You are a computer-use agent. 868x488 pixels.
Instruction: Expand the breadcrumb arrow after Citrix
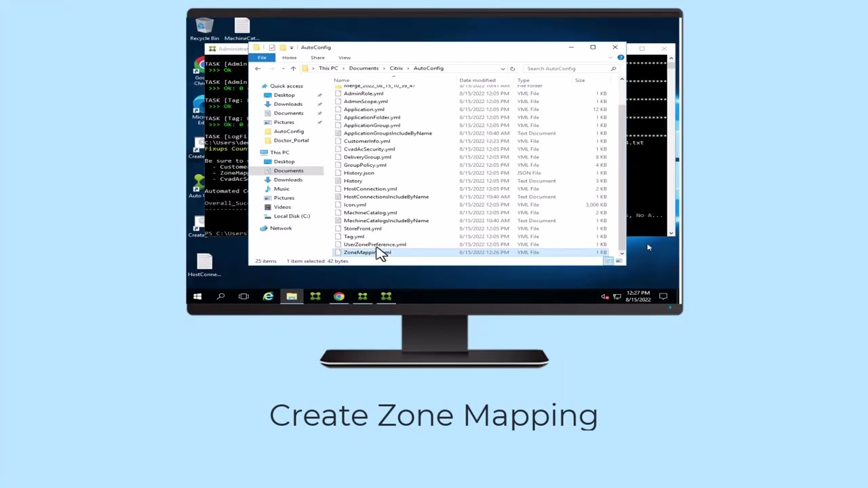pyautogui.click(x=408, y=68)
